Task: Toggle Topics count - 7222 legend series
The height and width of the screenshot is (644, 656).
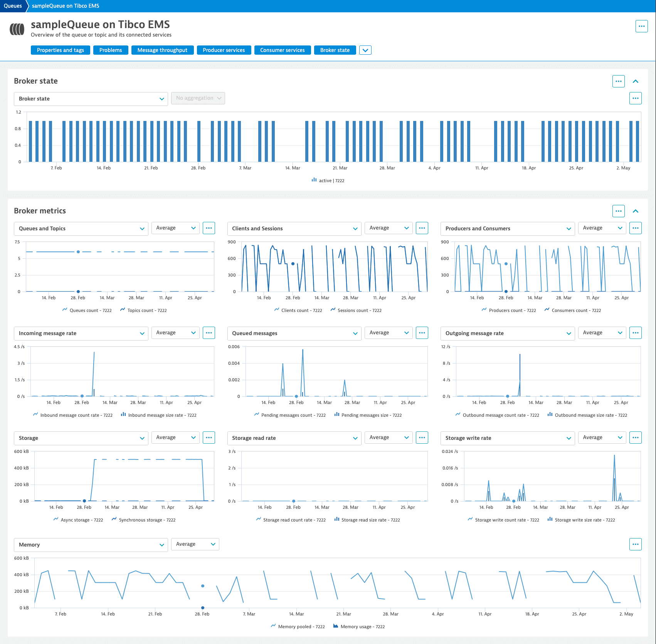Action: (x=144, y=310)
